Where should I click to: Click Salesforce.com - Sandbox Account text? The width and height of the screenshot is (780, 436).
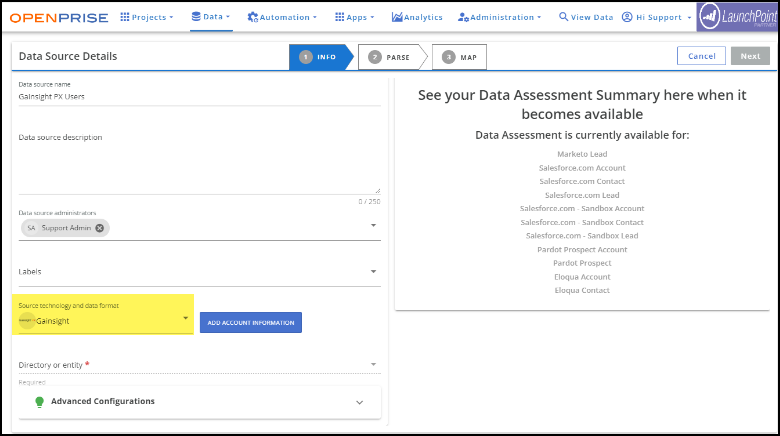click(582, 209)
